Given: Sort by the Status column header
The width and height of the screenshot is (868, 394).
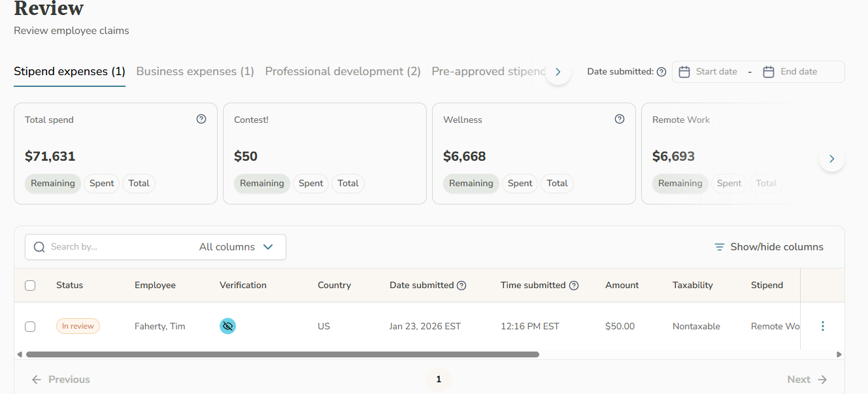Looking at the screenshot, I should pos(69,286).
